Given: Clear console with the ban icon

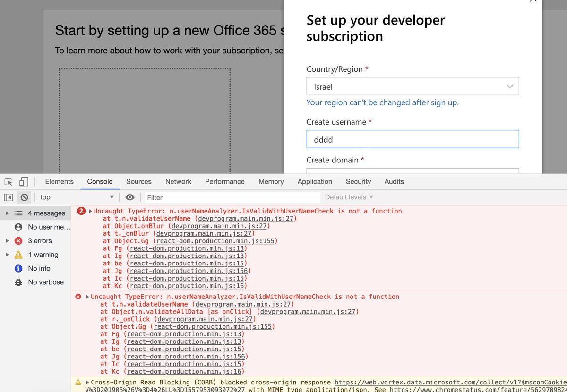Looking at the screenshot, I should tap(24, 197).
